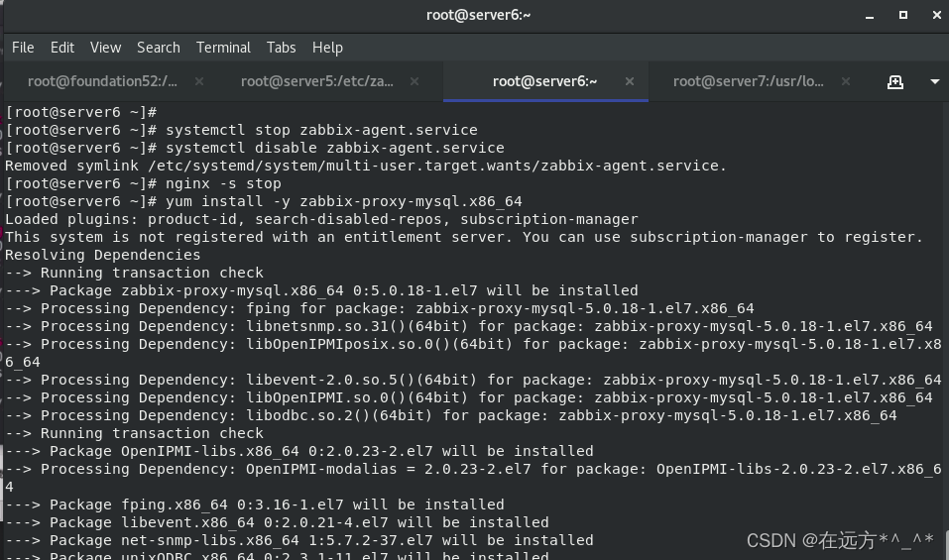This screenshot has height=560, width=949.
Task: Close the root@server5 tab
Action: pyautogui.click(x=415, y=81)
